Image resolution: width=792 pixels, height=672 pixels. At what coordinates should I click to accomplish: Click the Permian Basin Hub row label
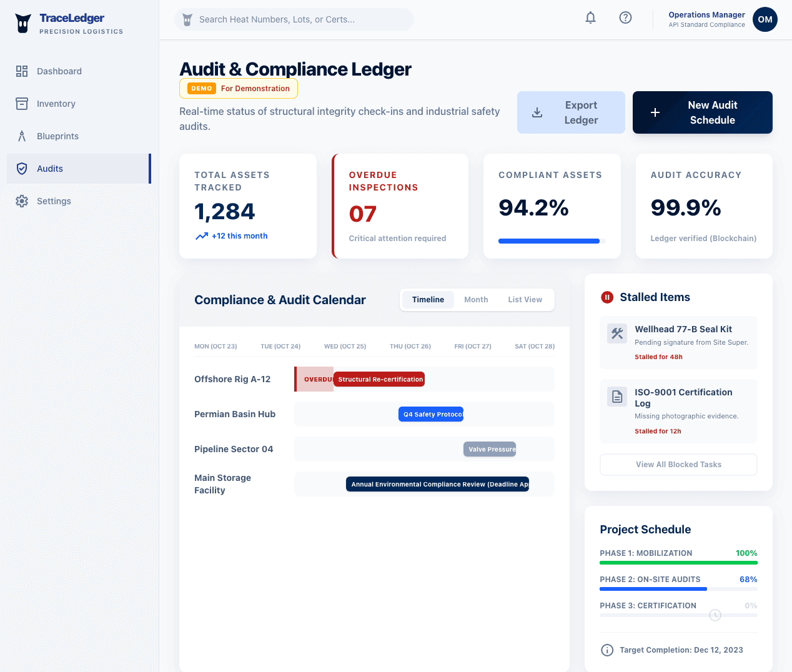tap(235, 414)
